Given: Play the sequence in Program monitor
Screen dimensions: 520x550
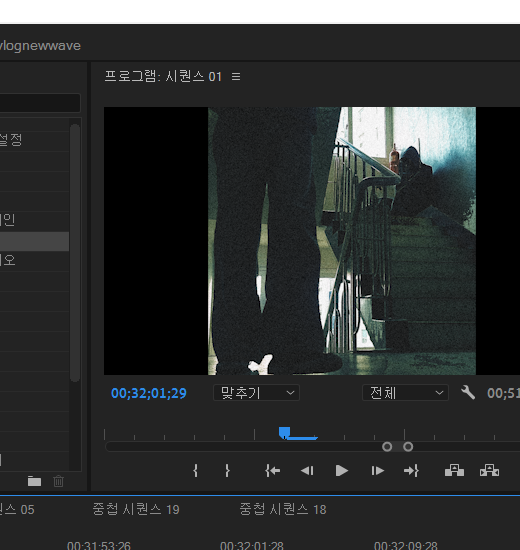Looking at the screenshot, I should 342,471.
